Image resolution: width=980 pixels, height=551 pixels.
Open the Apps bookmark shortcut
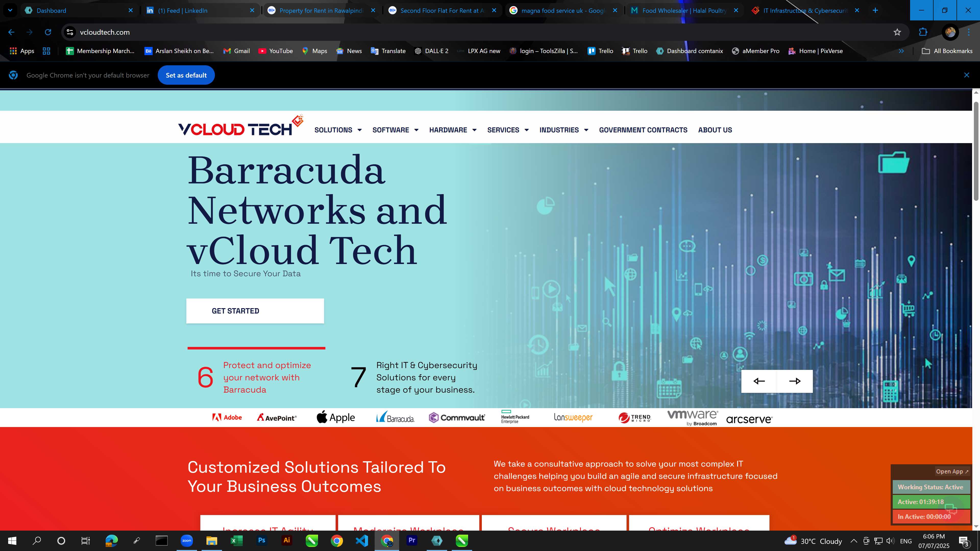(22, 51)
